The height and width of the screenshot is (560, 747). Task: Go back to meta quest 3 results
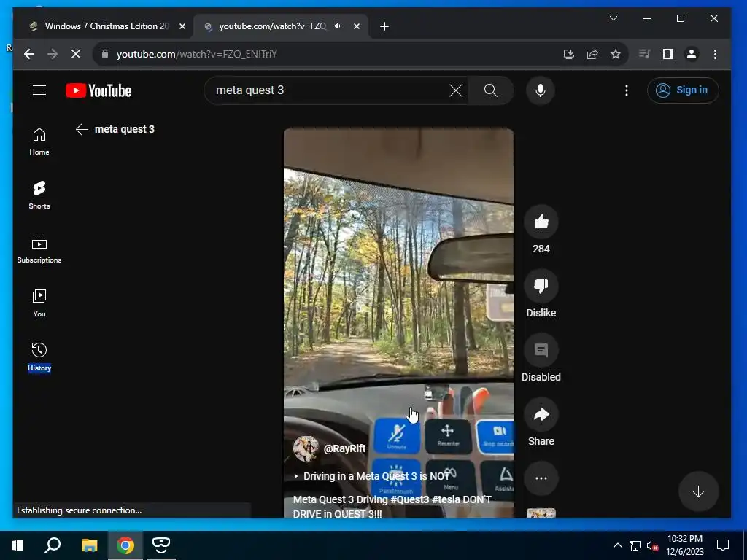(x=82, y=129)
